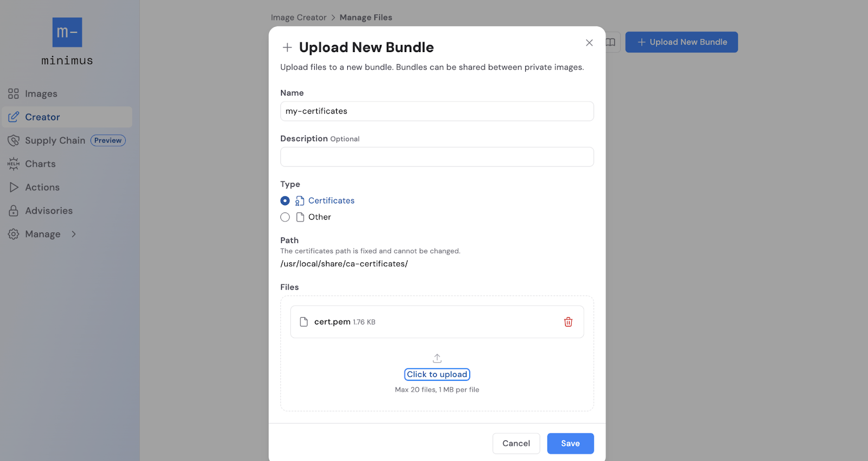This screenshot has height=461, width=868.
Task: Select the Certificates radio button
Action: (x=285, y=201)
